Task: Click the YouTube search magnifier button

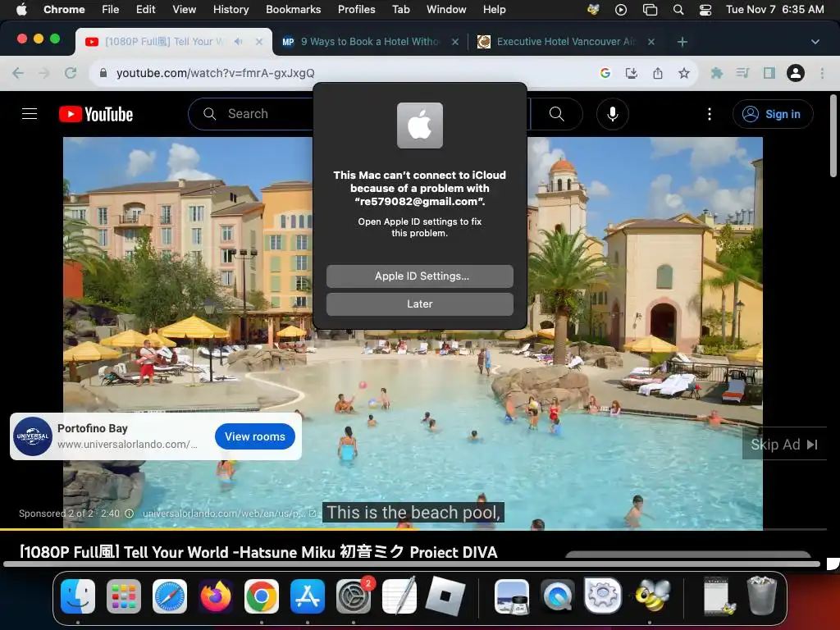Action: pos(557,113)
